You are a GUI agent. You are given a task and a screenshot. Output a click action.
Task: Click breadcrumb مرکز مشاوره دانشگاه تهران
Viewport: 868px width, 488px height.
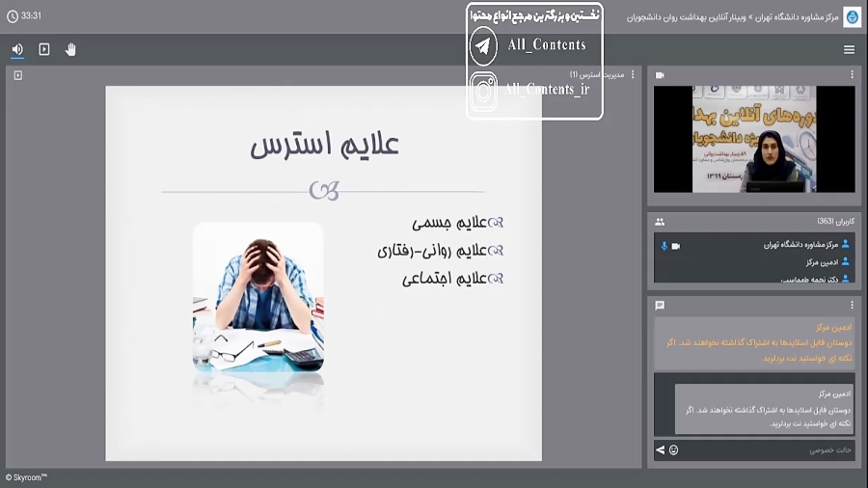798,17
